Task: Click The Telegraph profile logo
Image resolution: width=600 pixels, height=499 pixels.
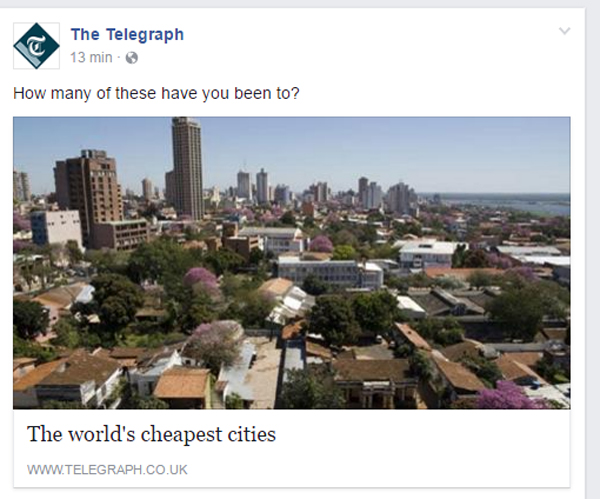Action: (36, 46)
